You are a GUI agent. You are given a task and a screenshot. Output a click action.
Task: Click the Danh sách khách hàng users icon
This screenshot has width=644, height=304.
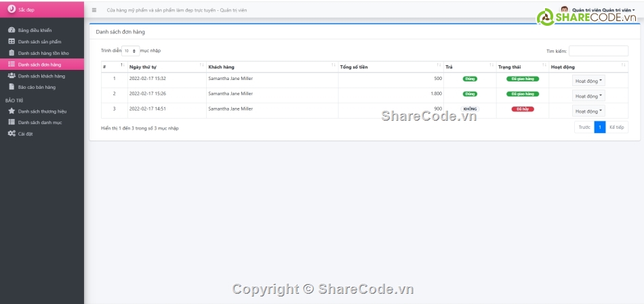click(x=12, y=76)
